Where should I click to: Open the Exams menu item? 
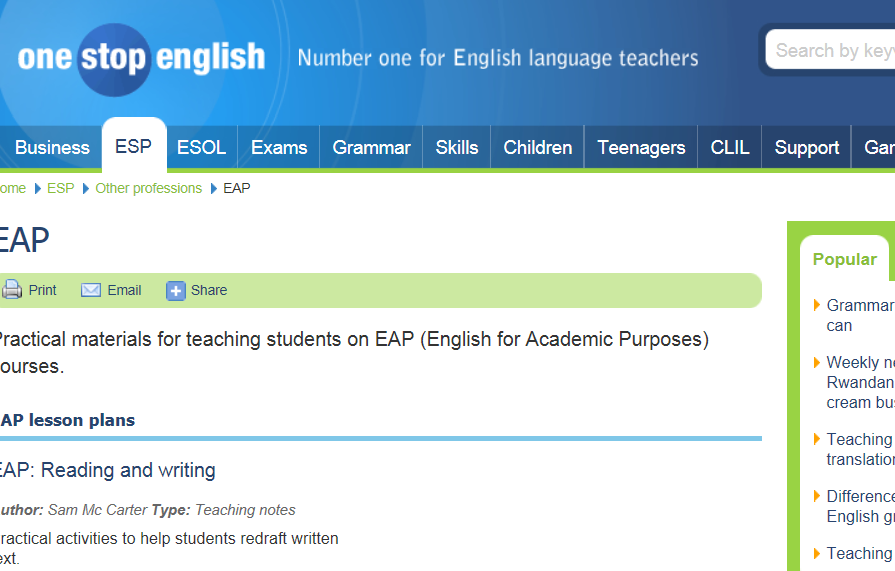coord(279,148)
